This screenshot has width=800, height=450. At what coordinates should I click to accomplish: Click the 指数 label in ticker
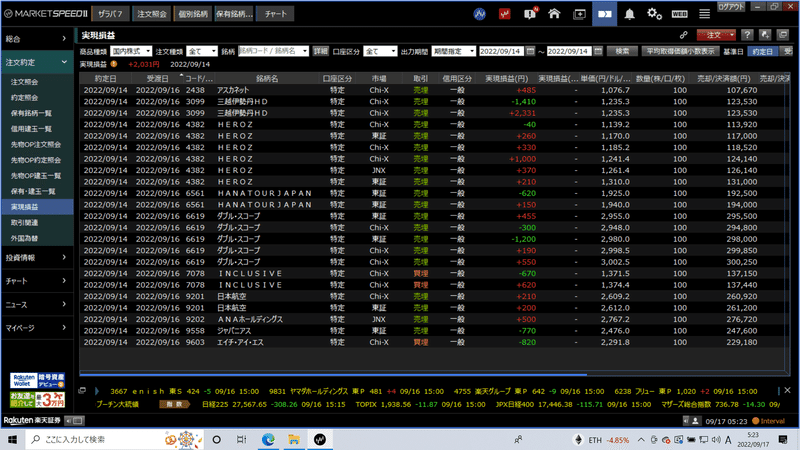coord(174,404)
